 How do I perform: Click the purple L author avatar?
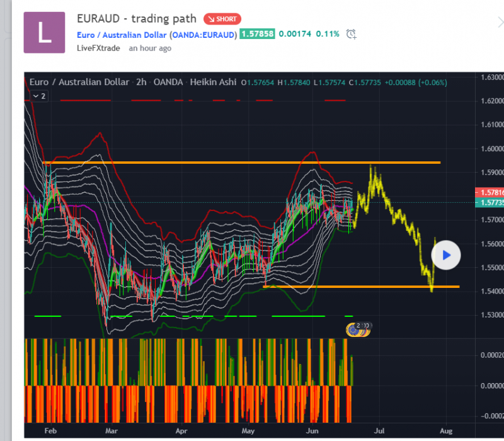44,32
